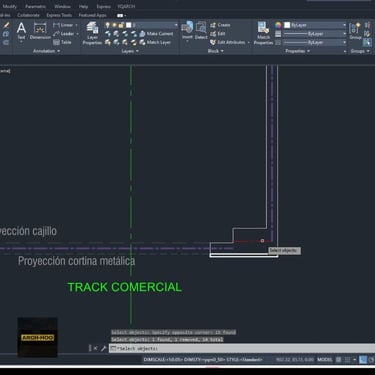The width and height of the screenshot is (375, 375).
Task: Open the Parametric menu
Action: coord(35,6)
